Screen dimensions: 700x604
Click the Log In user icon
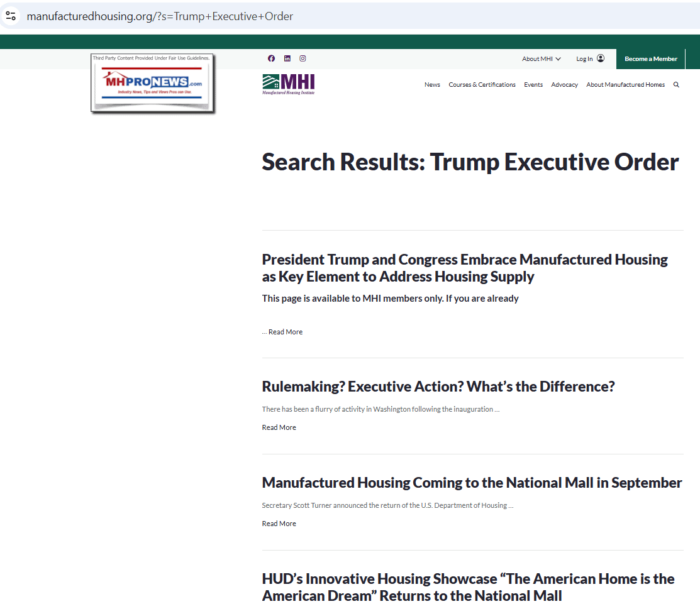(600, 58)
